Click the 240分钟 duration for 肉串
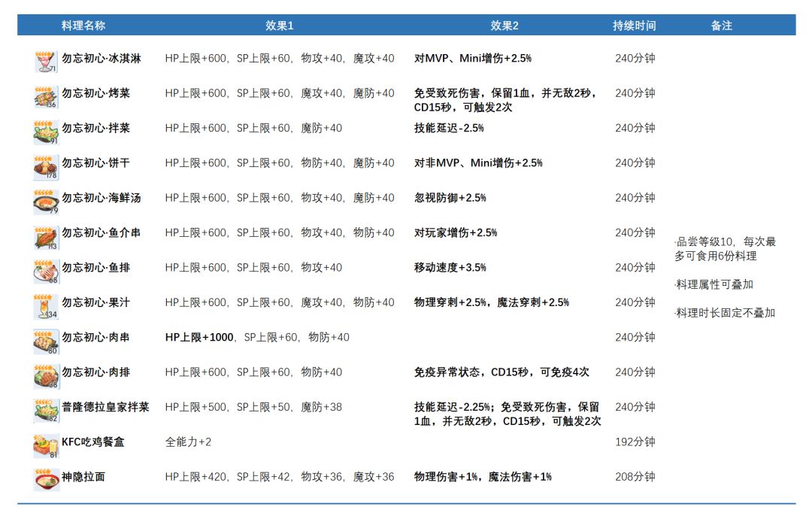The image size is (812, 519). click(x=635, y=337)
